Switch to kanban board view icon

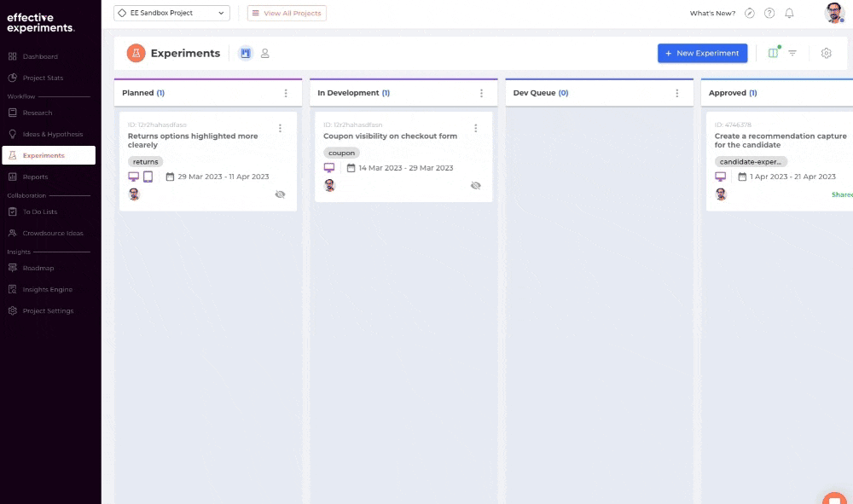click(246, 53)
